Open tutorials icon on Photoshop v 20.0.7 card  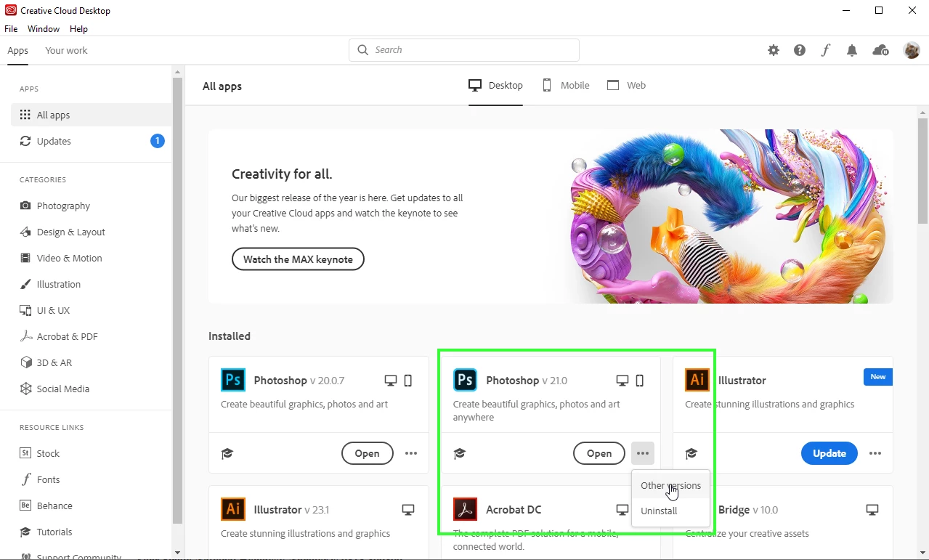point(227,453)
